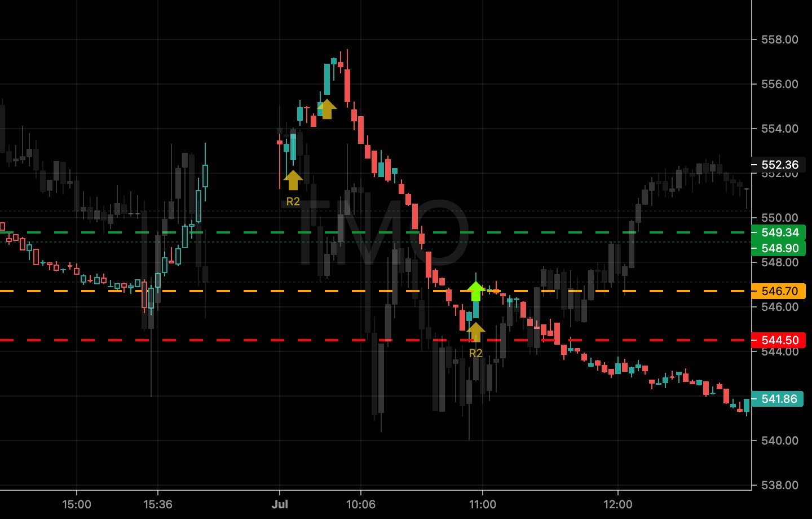Click the 11:00 time axis label
Viewport: 812px width, 519px height.
482,504
